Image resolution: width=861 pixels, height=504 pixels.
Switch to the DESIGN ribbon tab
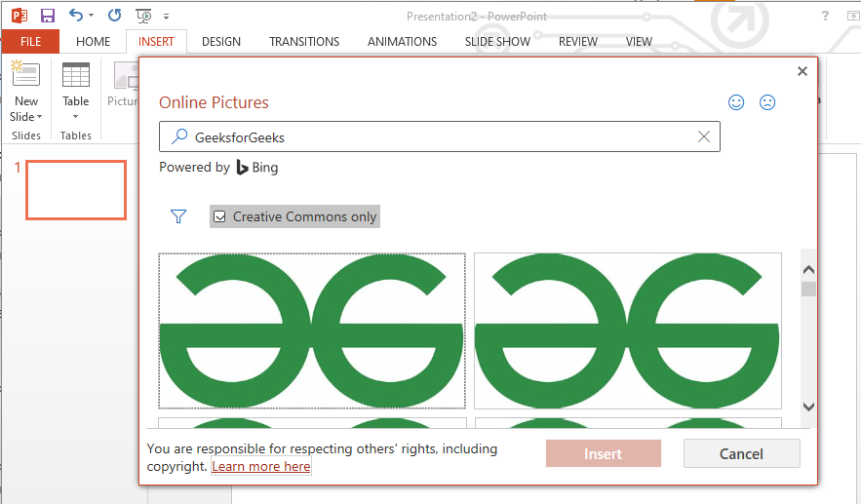[x=221, y=42]
